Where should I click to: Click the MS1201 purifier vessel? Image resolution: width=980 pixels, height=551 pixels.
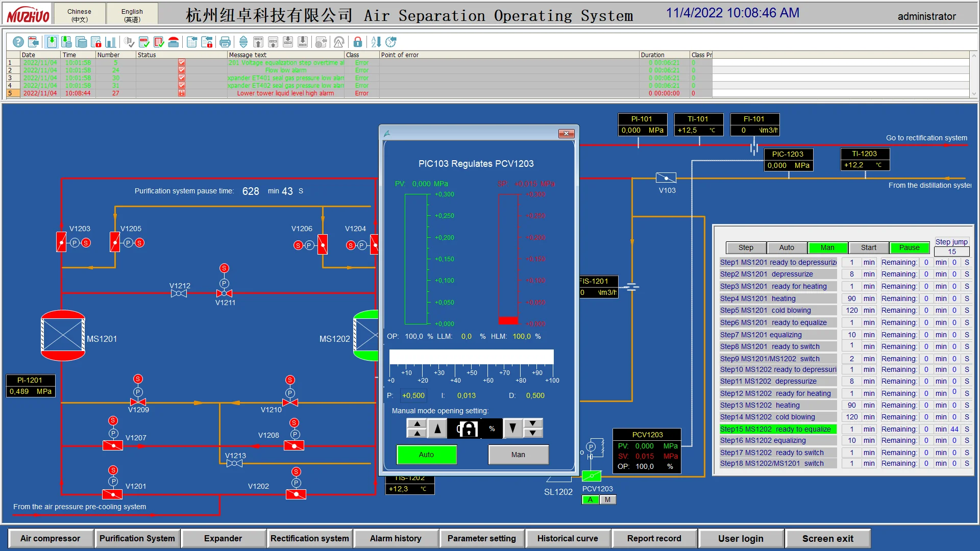click(x=63, y=336)
